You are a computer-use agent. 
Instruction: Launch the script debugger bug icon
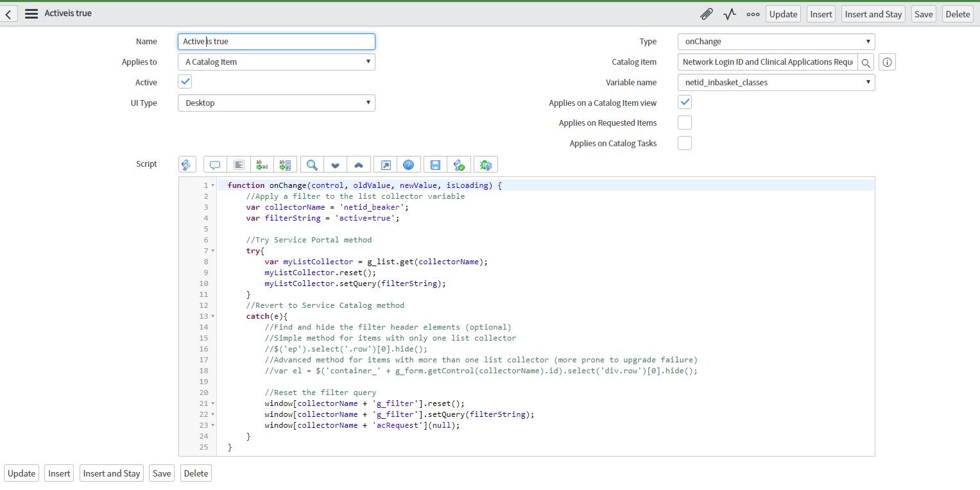point(485,165)
